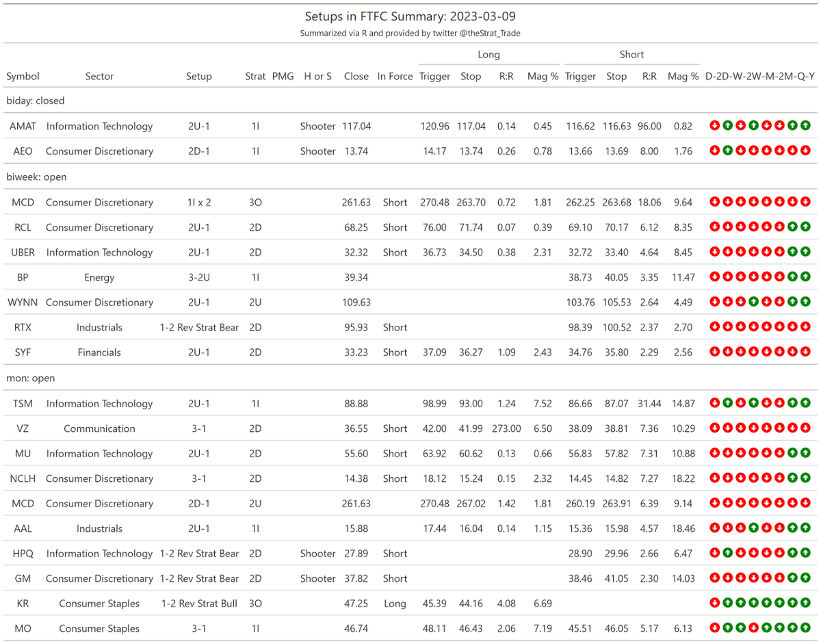Click the daily (D) red arrow in AMAT row
The image size is (821, 644).
(714, 125)
